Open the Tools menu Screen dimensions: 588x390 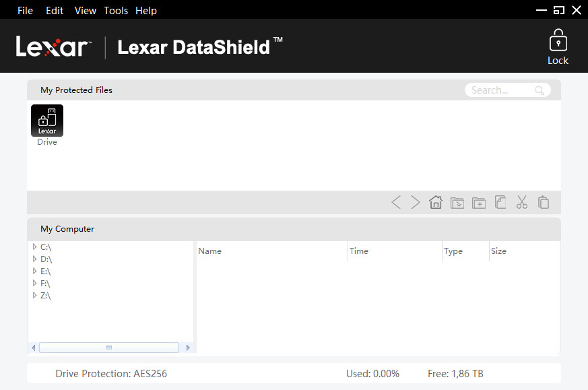115,10
